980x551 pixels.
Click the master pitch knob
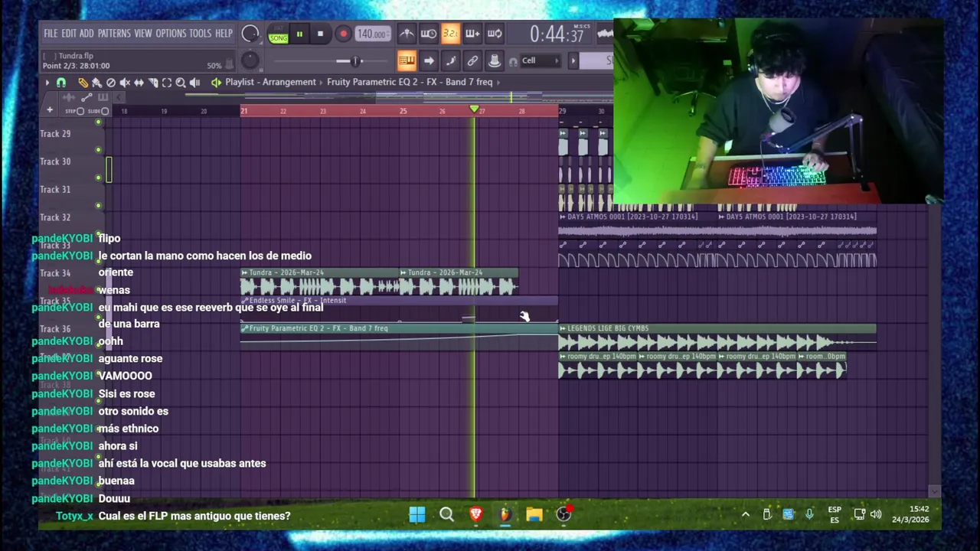click(250, 60)
